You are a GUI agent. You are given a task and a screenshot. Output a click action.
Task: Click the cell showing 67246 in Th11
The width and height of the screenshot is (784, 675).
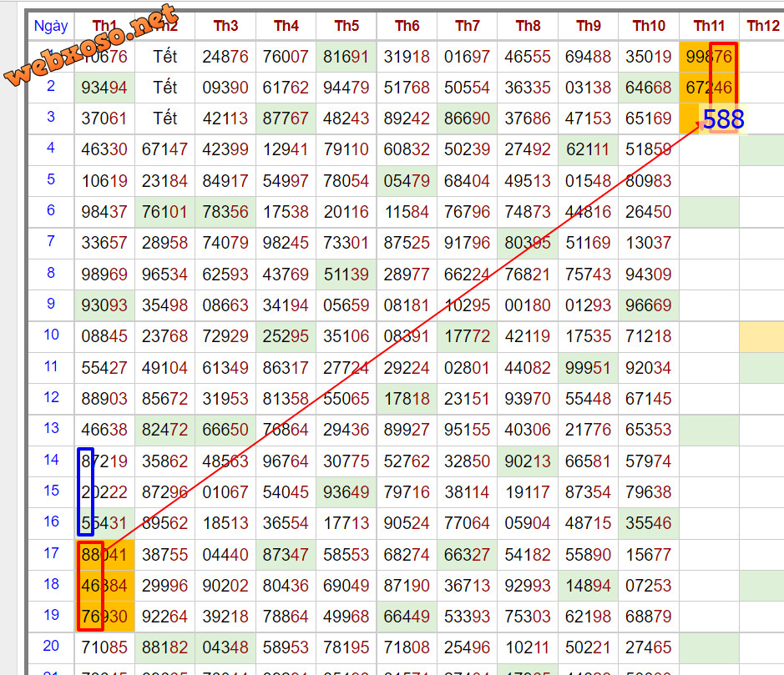(x=709, y=88)
